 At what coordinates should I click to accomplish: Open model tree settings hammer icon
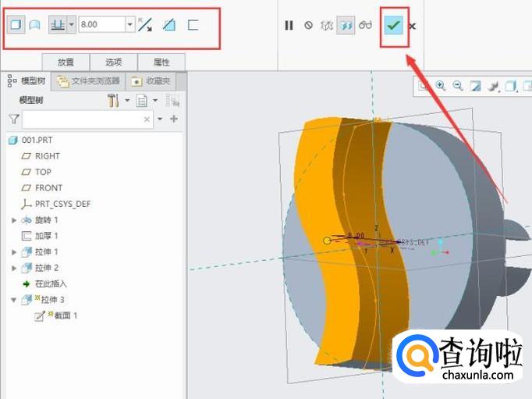point(114,100)
